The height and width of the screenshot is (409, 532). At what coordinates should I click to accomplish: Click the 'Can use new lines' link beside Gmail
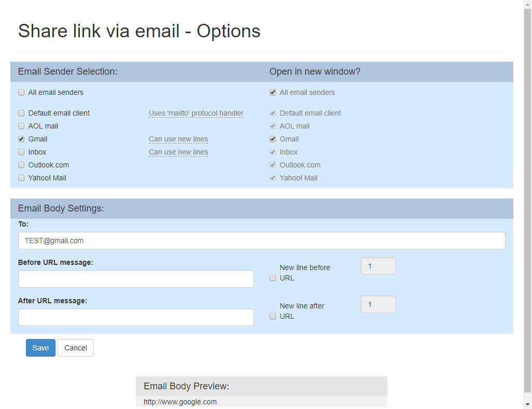(178, 139)
